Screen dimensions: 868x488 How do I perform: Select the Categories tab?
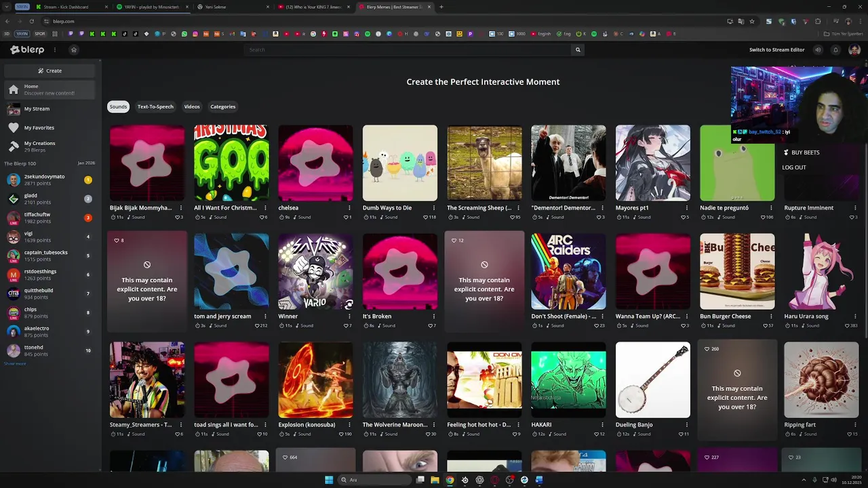pyautogui.click(x=222, y=106)
